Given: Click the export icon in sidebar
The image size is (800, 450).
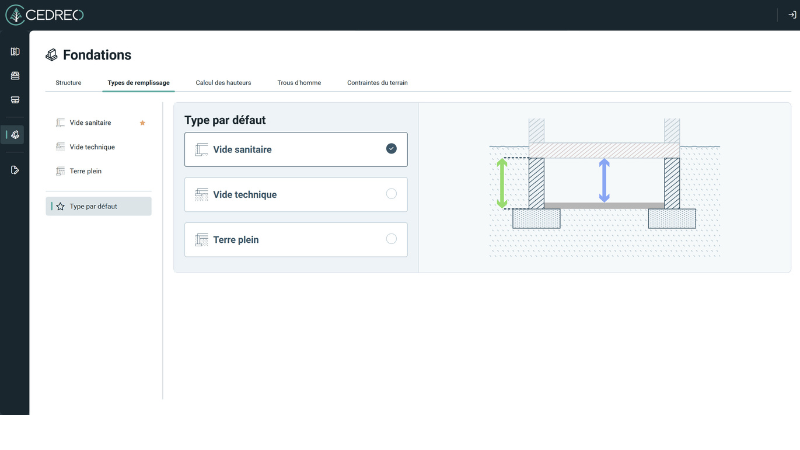Looking at the screenshot, I should [x=15, y=170].
